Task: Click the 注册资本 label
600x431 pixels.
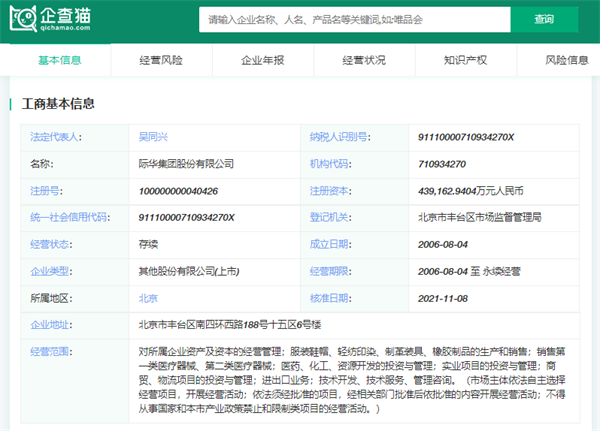Action: coord(331,191)
